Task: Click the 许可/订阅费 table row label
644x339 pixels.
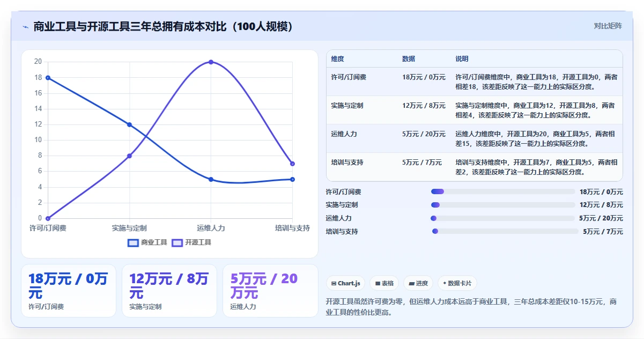Action: (349, 77)
